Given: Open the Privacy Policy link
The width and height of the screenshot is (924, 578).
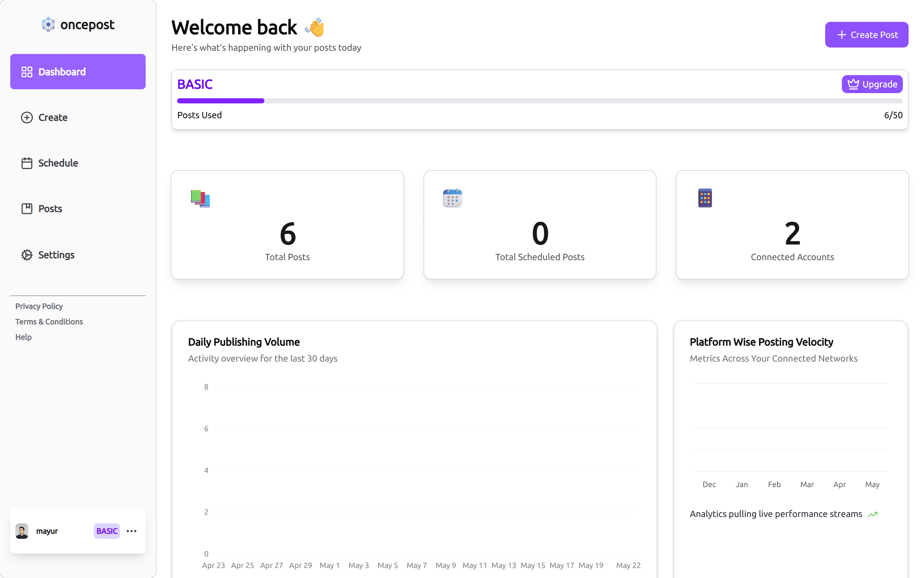Looking at the screenshot, I should point(39,306).
